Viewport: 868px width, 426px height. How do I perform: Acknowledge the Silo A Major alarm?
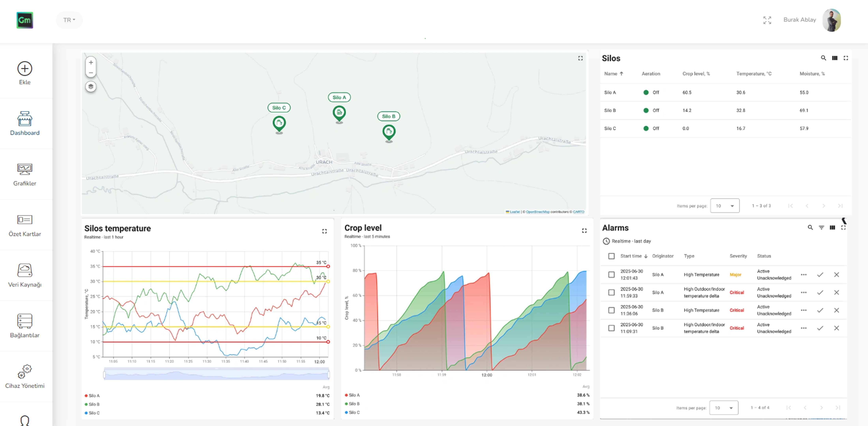(x=820, y=275)
